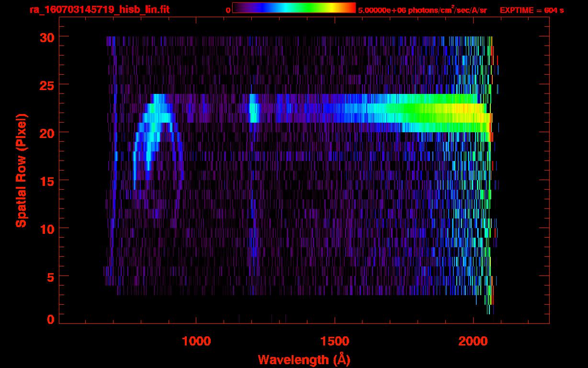Click the Spatial Row (Pixel) axis label

(x=21, y=170)
